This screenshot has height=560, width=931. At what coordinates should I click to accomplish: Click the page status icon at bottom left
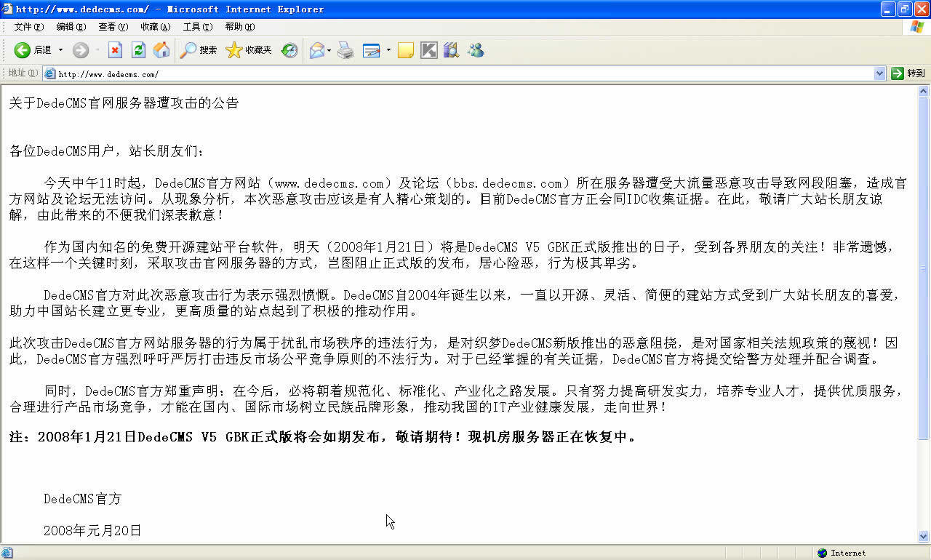[7, 553]
